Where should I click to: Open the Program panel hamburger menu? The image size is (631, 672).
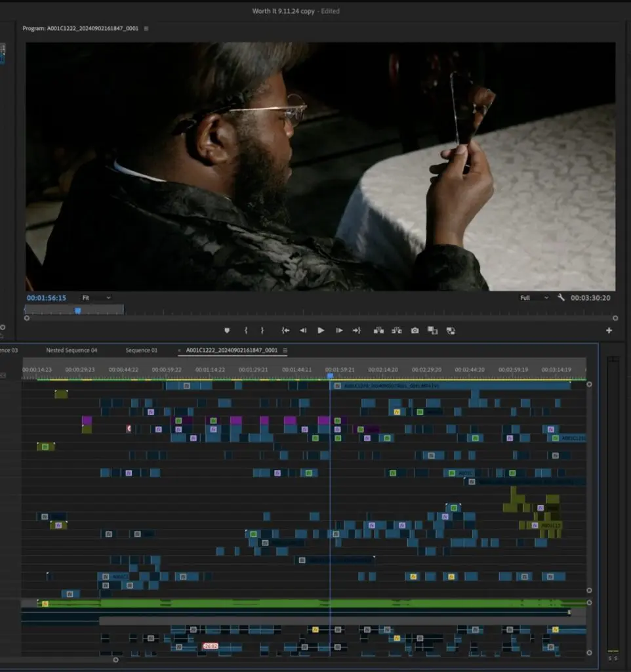tap(146, 29)
